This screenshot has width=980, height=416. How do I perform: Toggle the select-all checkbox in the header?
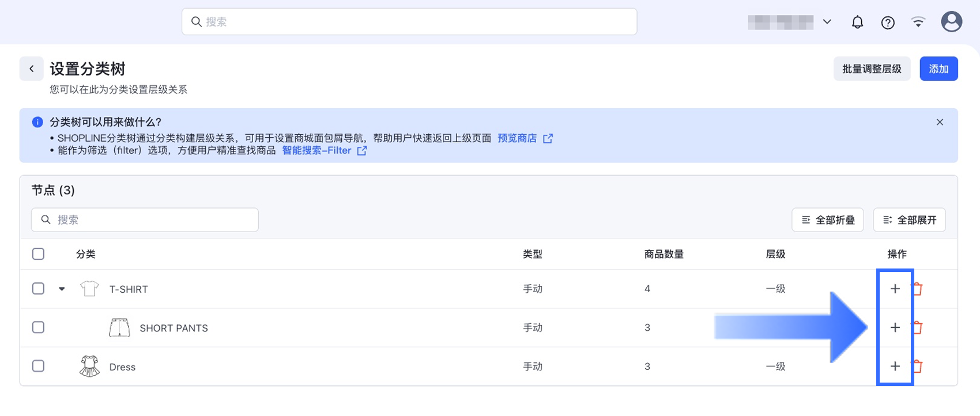pos(38,254)
